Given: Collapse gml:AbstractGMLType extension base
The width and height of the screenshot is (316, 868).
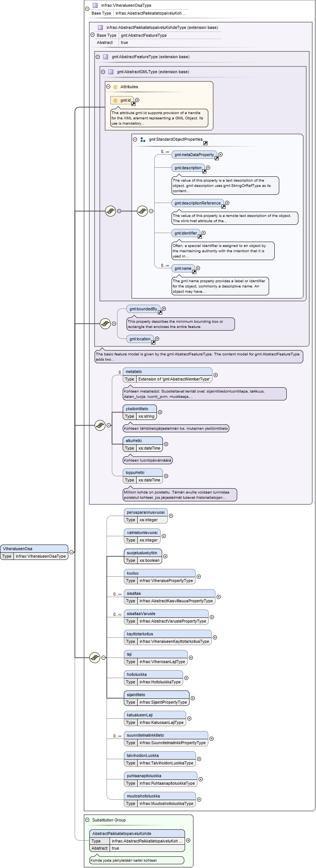Looking at the screenshot, I should (x=103, y=72).
